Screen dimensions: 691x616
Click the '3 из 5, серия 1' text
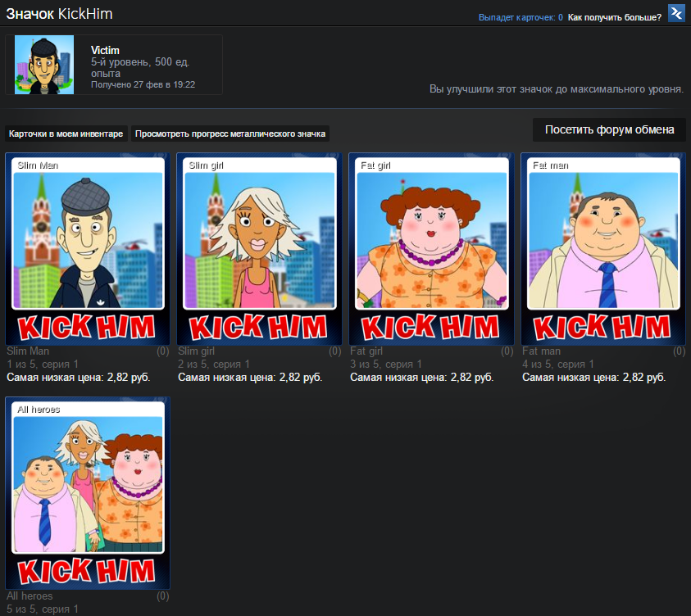(x=385, y=365)
